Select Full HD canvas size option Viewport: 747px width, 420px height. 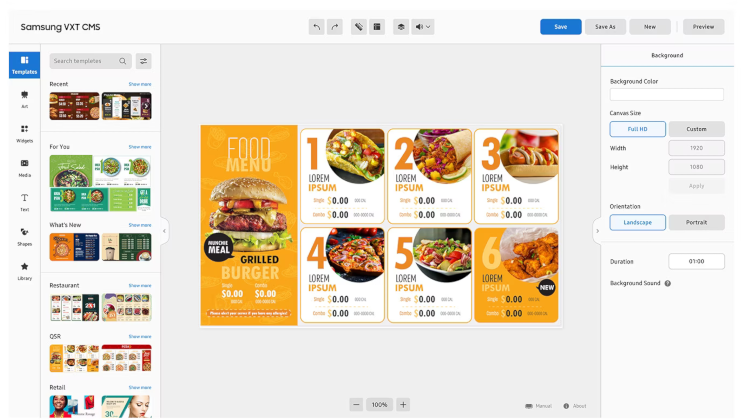[x=637, y=129]
